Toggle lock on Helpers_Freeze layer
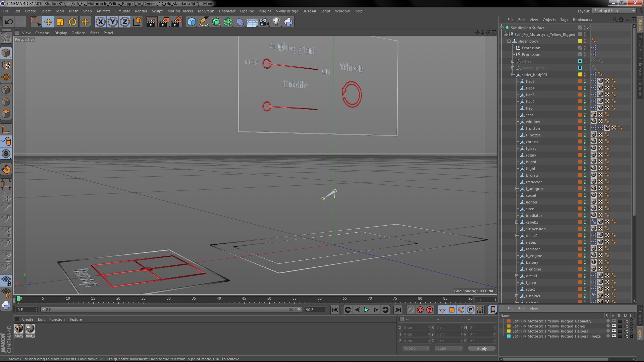This screenshot has width=644, height=362. [631, 336]
